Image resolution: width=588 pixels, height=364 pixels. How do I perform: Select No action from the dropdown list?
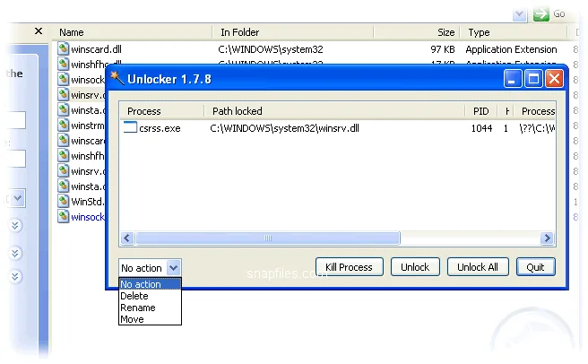coord(150,284)
